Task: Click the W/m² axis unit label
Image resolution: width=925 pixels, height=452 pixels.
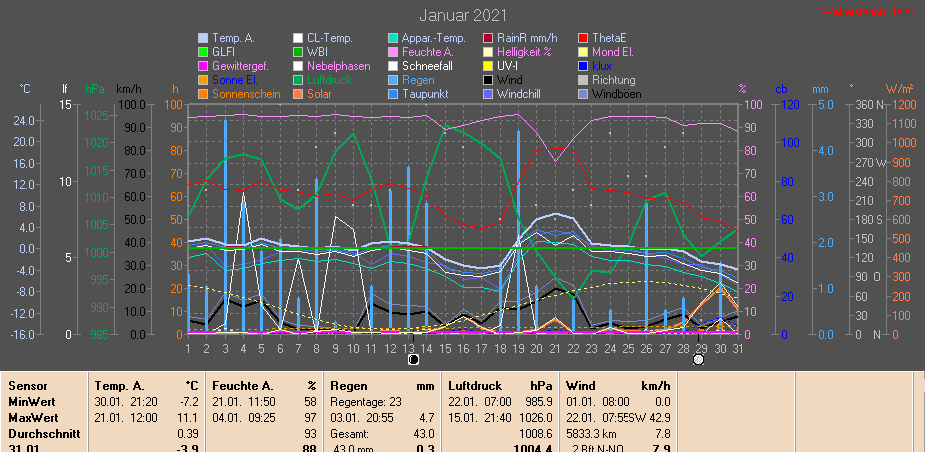Action: pos(900,89)
